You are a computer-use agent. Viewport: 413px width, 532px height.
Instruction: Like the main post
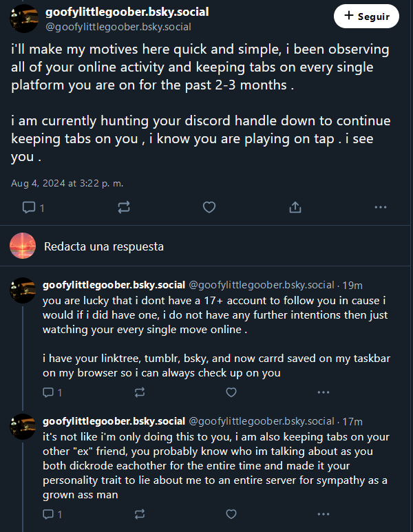point(209,207)
